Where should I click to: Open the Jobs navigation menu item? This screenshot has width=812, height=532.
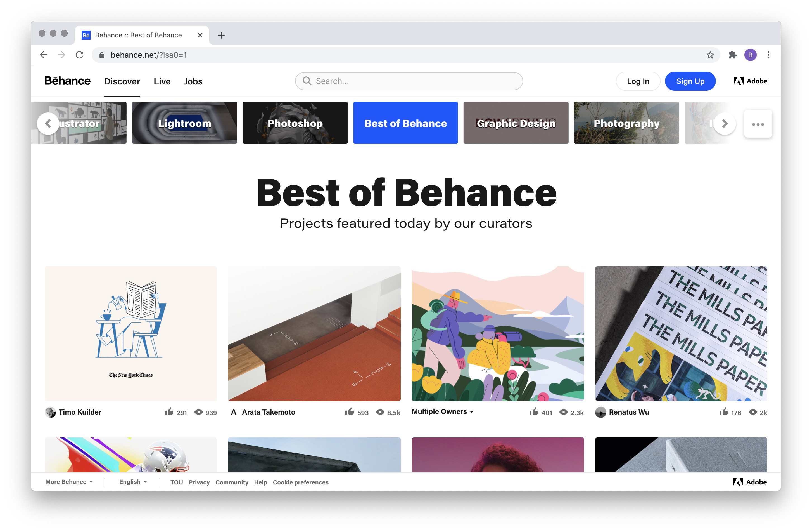193,81
